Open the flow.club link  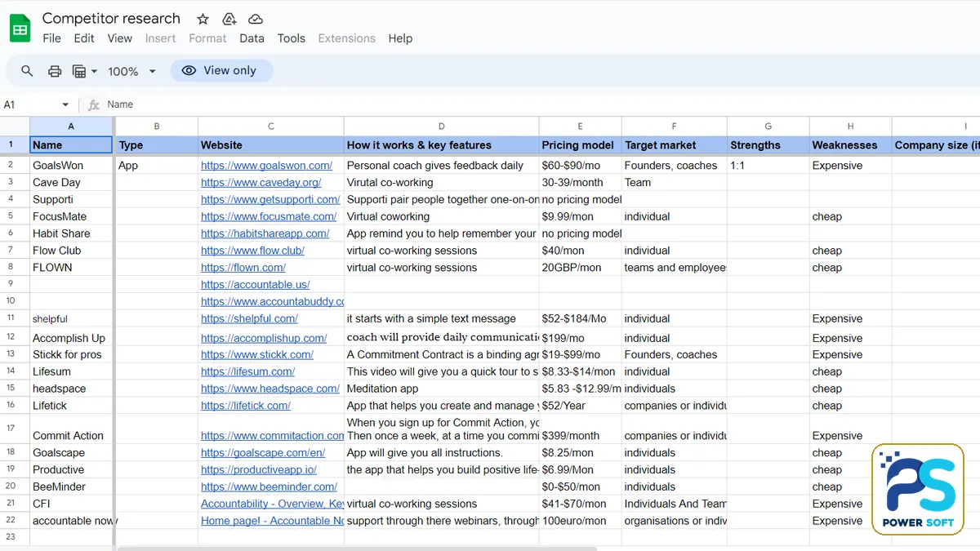[x=252, y=251]
